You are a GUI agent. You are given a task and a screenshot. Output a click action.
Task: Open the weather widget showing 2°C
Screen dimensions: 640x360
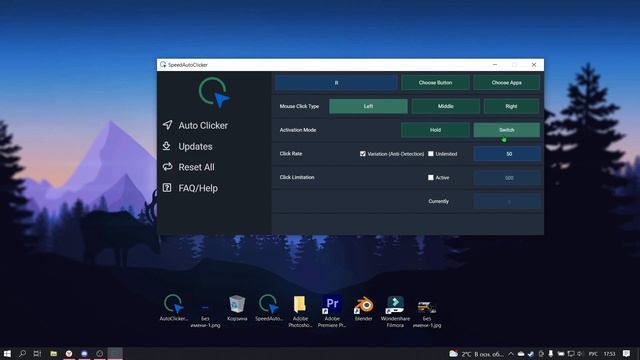click(476, 354)
